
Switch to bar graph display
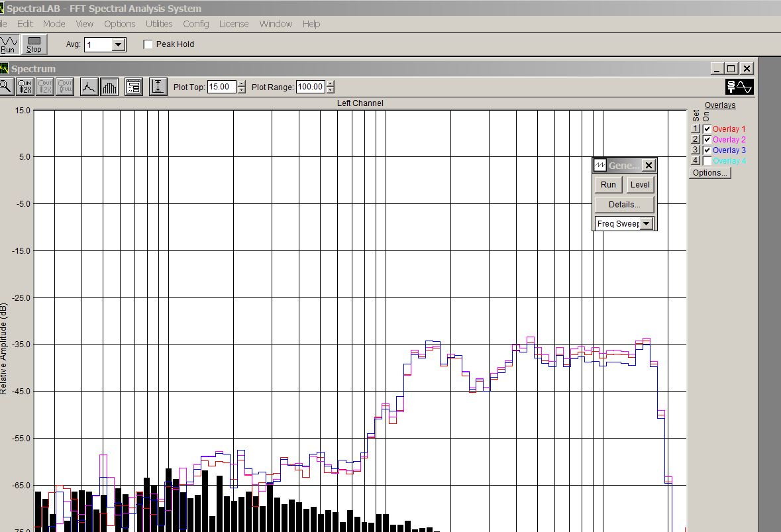[109, 87]
